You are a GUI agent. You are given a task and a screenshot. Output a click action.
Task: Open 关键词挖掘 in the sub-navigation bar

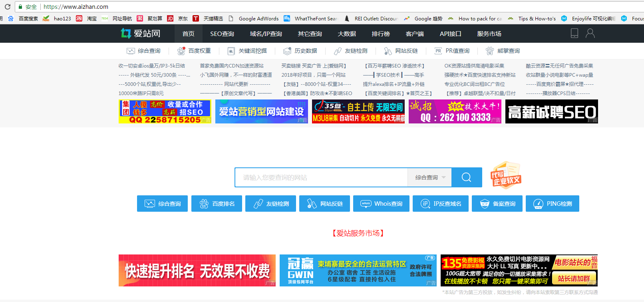coord(247,51)
